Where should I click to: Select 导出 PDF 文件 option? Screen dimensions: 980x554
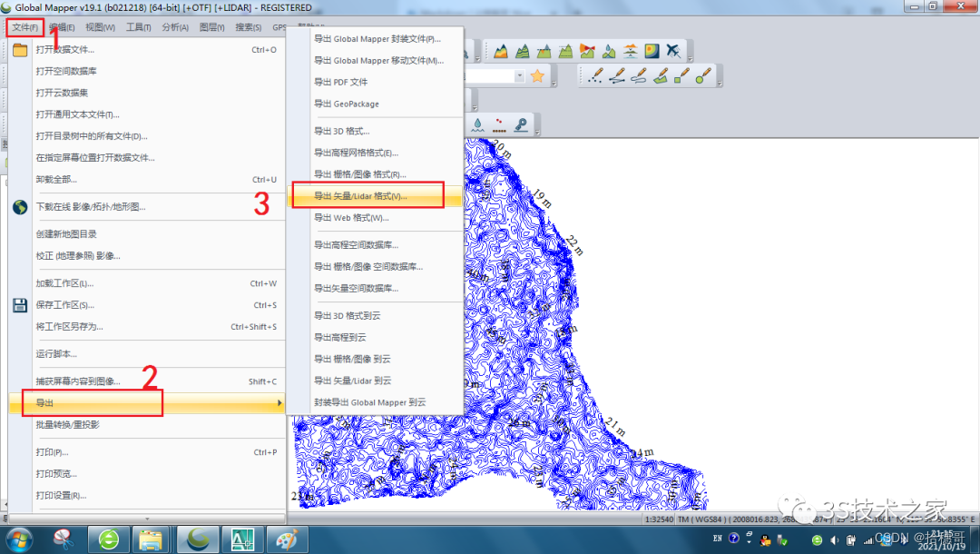(x=375, y=82)
